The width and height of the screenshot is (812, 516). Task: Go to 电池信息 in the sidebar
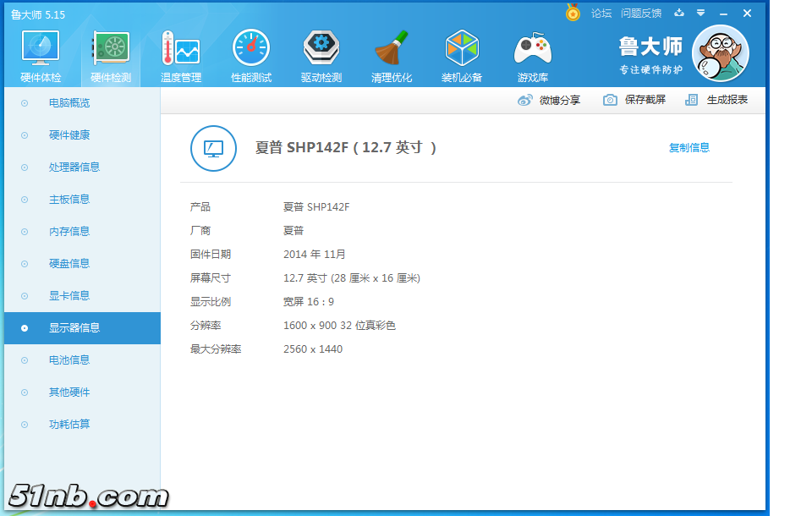(69, 360)
